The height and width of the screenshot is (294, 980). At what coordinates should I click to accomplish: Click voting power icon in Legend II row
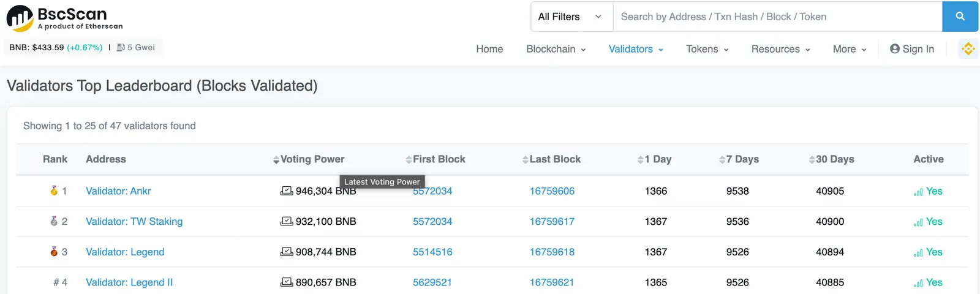tap(287, 282)
